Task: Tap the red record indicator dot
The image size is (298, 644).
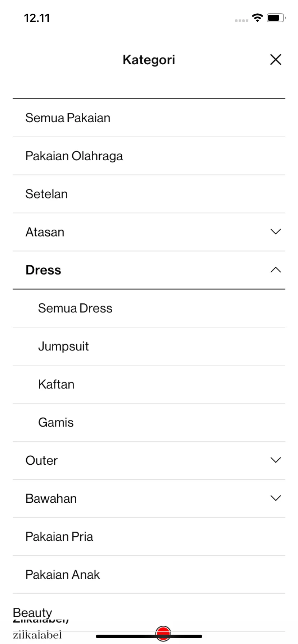Action: (x=163, y=633)
